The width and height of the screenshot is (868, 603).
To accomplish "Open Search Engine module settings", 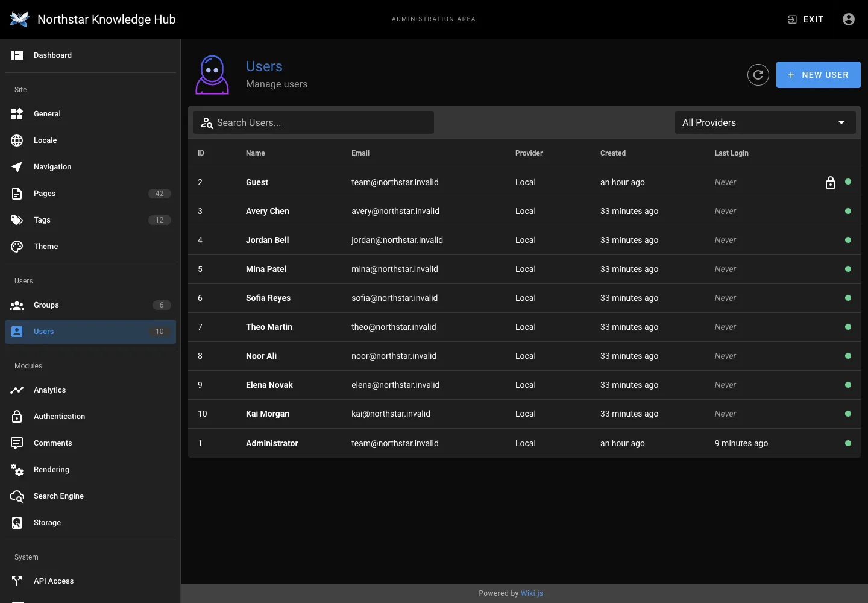I will click(90, 496).
